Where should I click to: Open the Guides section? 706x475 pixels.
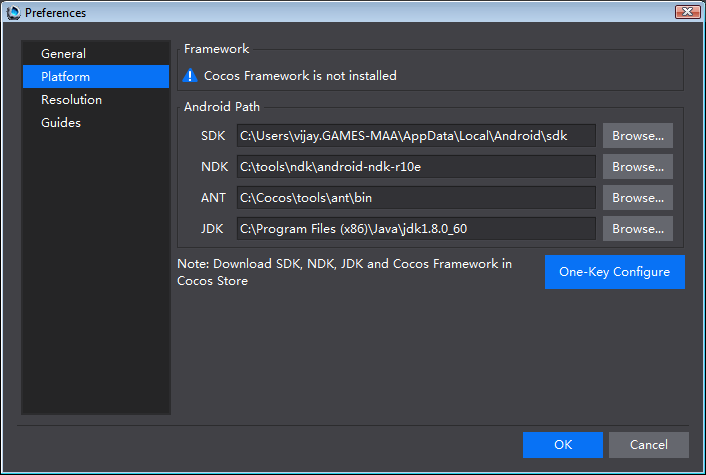[x=96, y=122]
